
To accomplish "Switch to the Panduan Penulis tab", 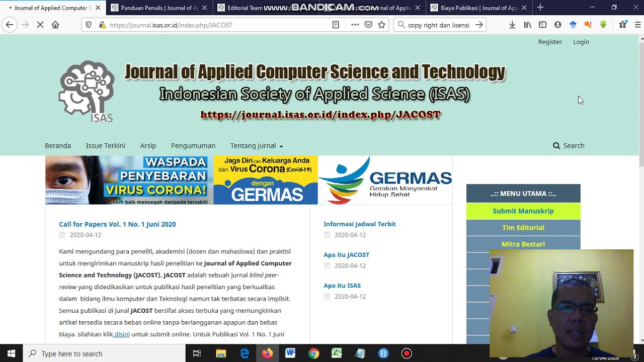I will [x=159, y=8].
